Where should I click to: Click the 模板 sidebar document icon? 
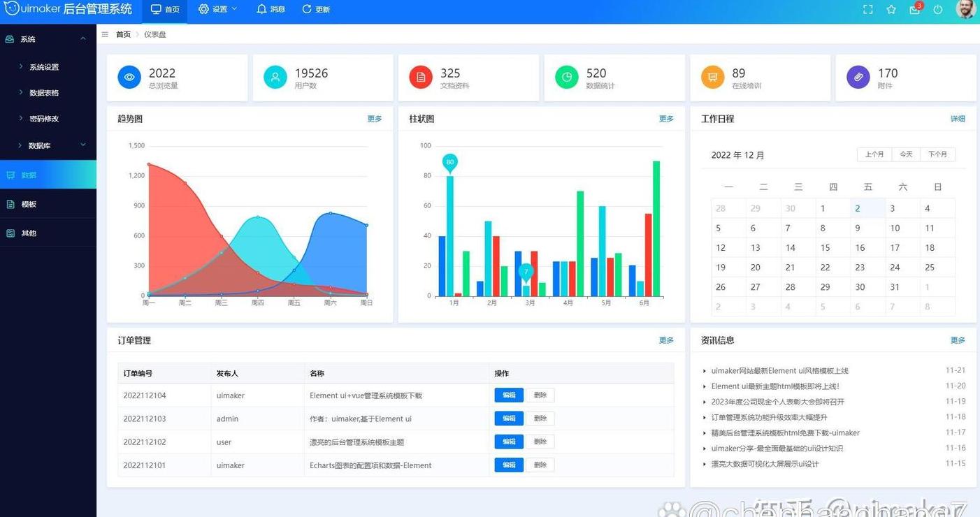tap(10, 204)
